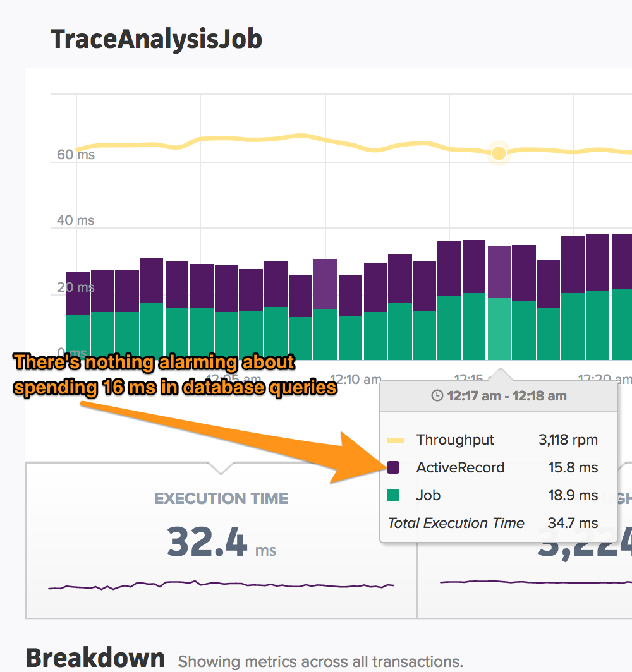Click the 12:10 am time axis label
The image size is (632, 672).
point(355,379)
